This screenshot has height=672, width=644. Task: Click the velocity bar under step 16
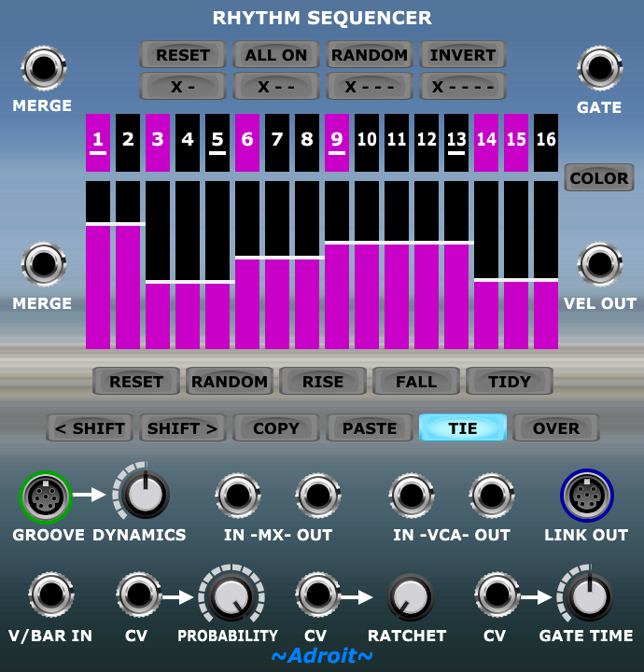click(x=546, y=265)
